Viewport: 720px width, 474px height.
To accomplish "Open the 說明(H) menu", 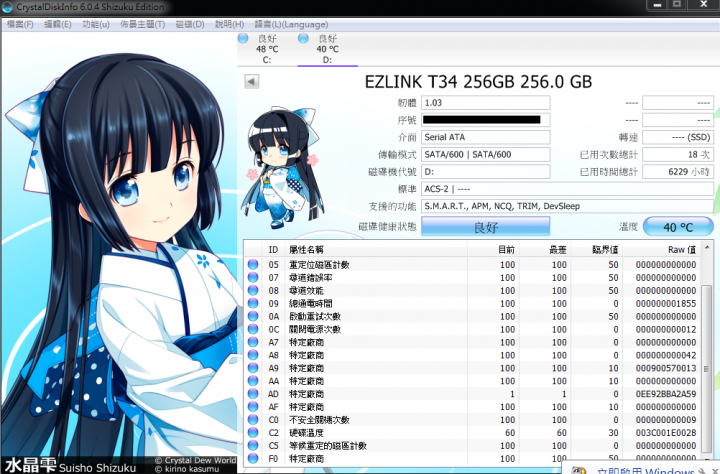I will click(229, 24).
